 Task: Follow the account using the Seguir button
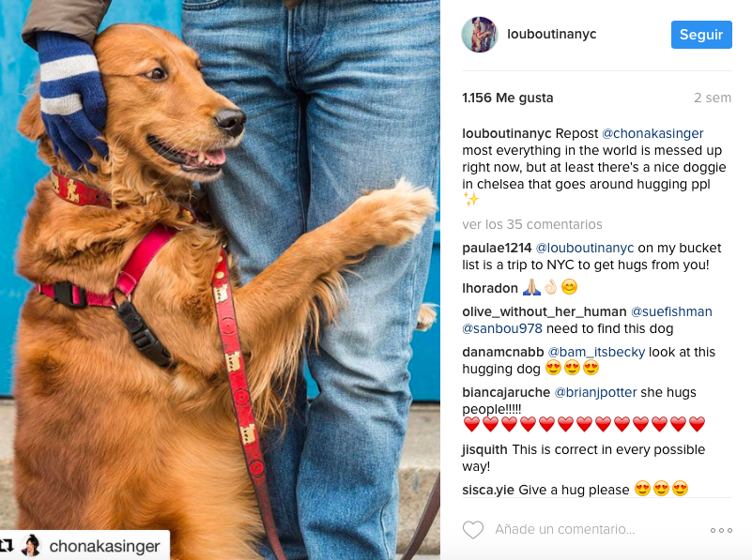tap(701, 35)
